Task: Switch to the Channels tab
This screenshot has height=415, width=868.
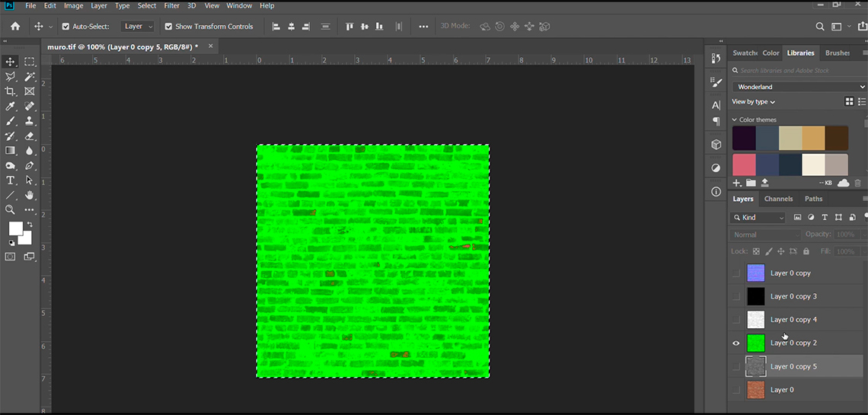Action: point(778,199)
